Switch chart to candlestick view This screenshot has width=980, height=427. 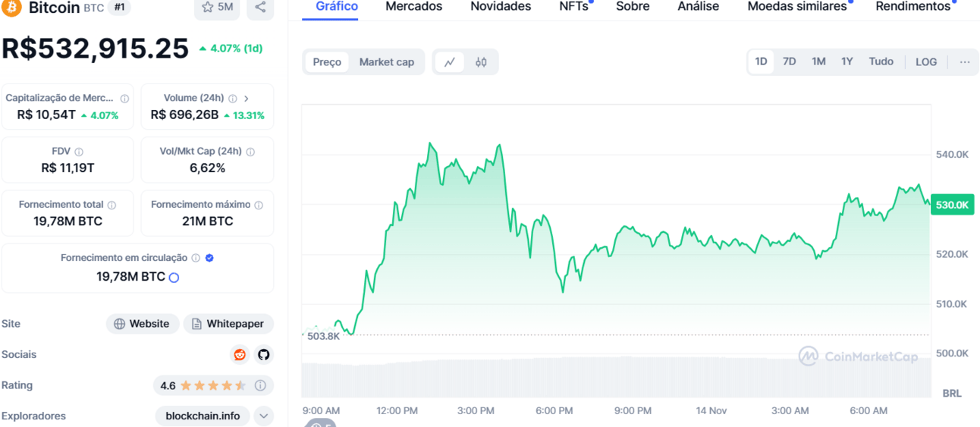click(x=481, y=62)
